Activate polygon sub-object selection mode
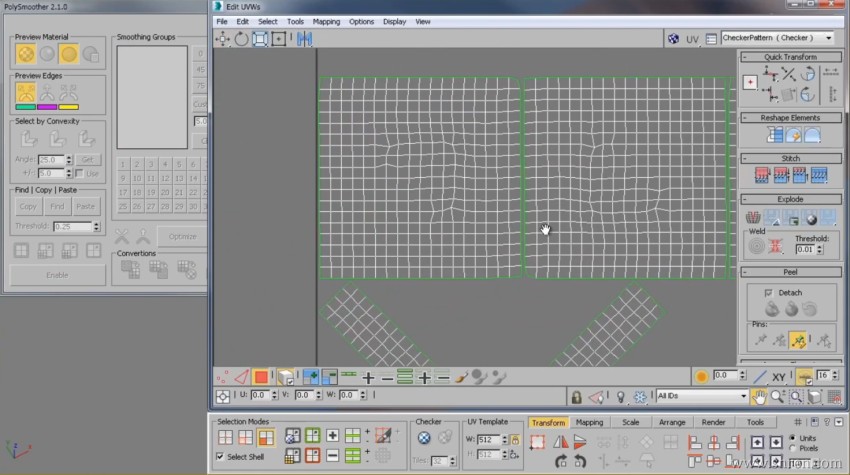The height and width of the screenshot is (475, 850). coord(260,377)
